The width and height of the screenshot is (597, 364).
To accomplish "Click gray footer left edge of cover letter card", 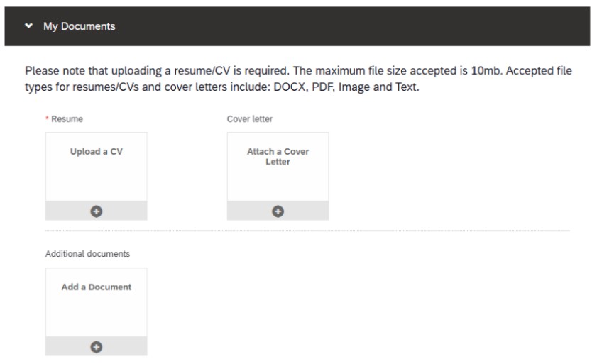I will tap(234, 211).
